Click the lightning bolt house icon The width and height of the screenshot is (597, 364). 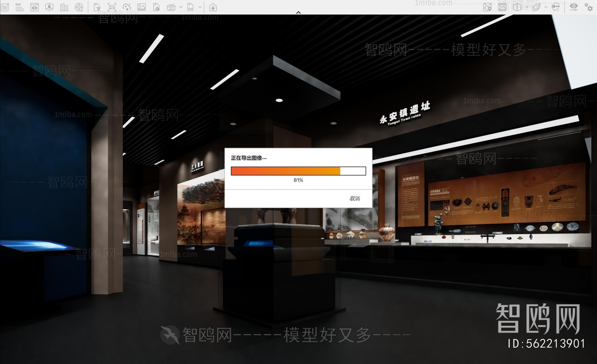point(213,7)
